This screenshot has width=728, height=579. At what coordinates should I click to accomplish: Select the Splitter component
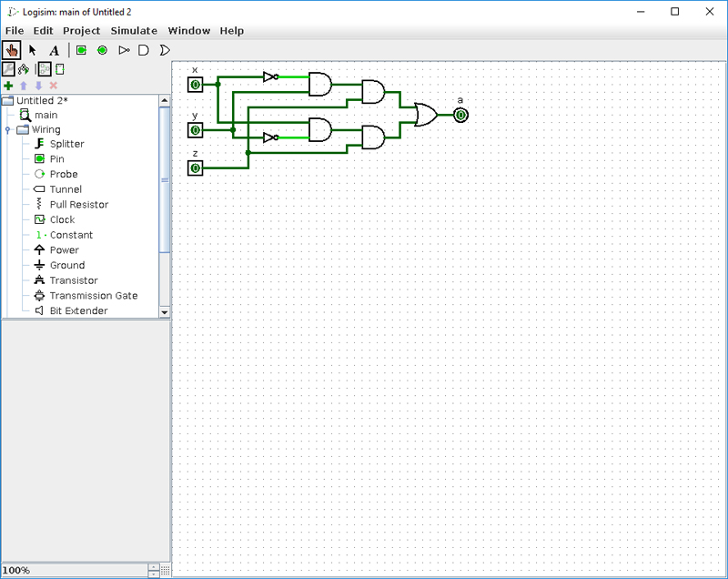tap(66, 144)
